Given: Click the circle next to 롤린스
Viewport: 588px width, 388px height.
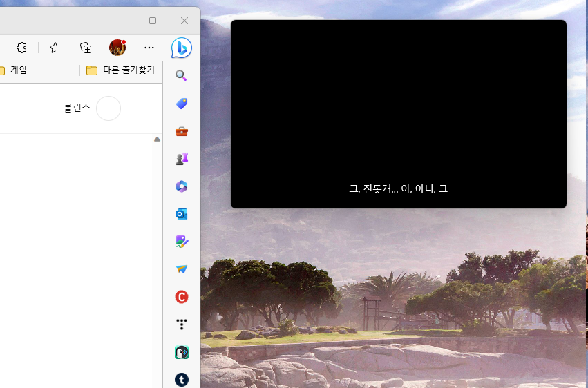Looking at the screenshot, I should pyautogui.click(x=108, y=108).
